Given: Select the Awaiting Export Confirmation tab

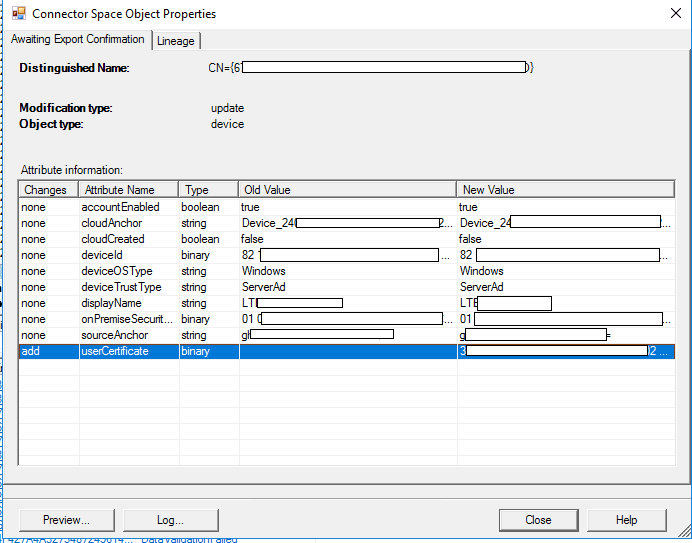Looking at the screenshot, I should coord(78,39).
